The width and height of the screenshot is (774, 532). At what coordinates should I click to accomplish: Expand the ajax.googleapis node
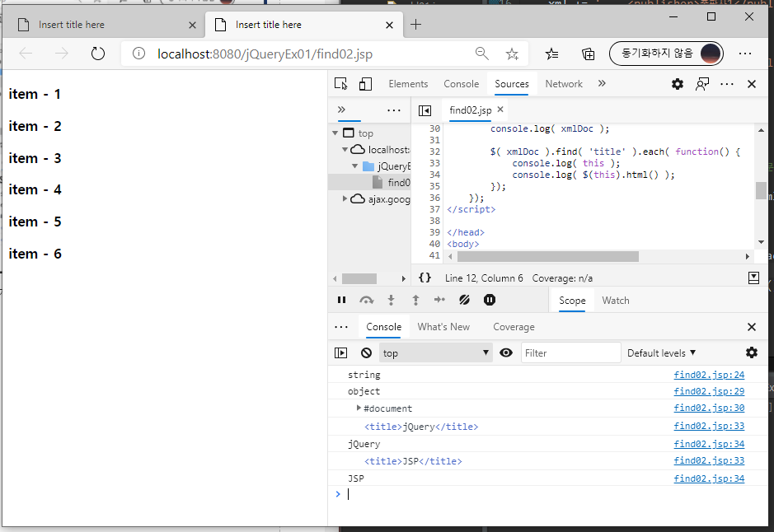345,198
